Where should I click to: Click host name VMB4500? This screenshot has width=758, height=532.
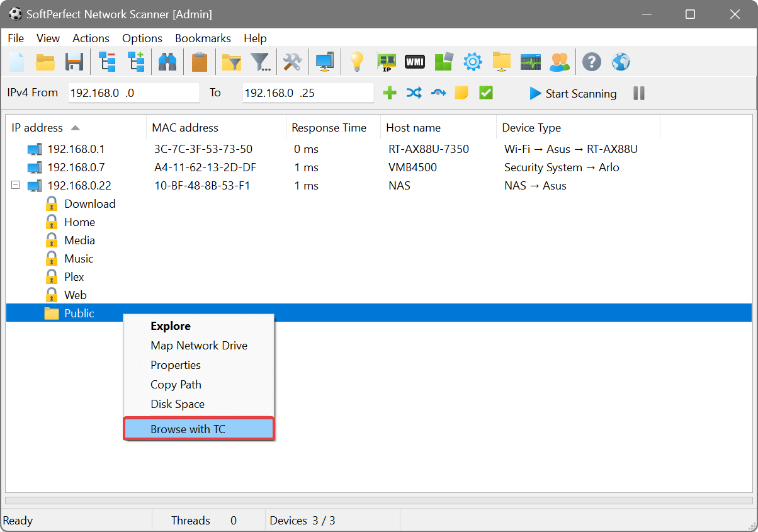click(x=412, y=167)
